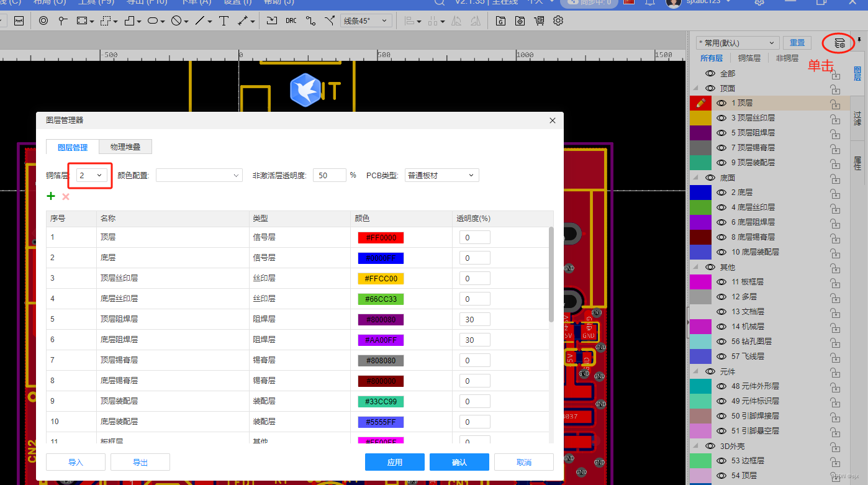Open the canvas settings gear in toolbar
Viewport: 868px width, 485px height.
click(x=558, y=20)
